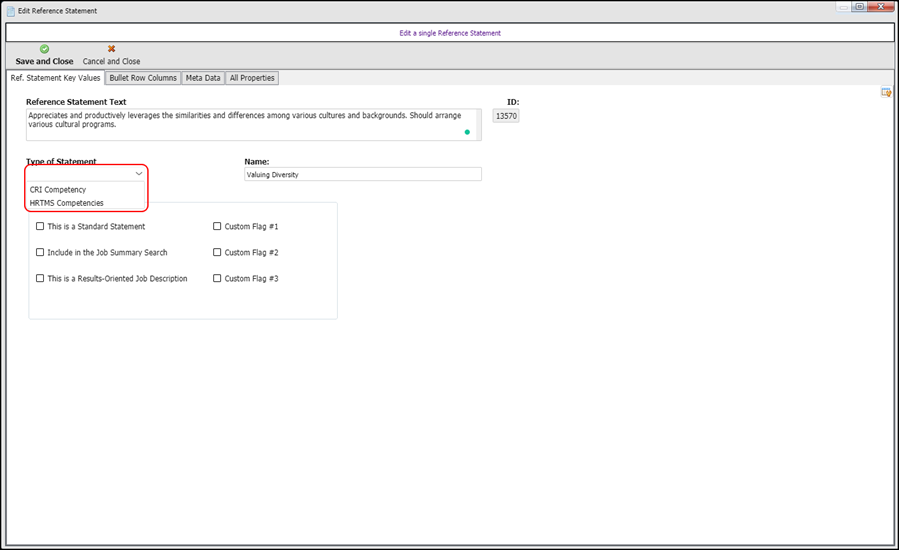899x550 pixels.
Task: Enable 'This is a Standard Statement' checkbox
Action: [40, 226]
